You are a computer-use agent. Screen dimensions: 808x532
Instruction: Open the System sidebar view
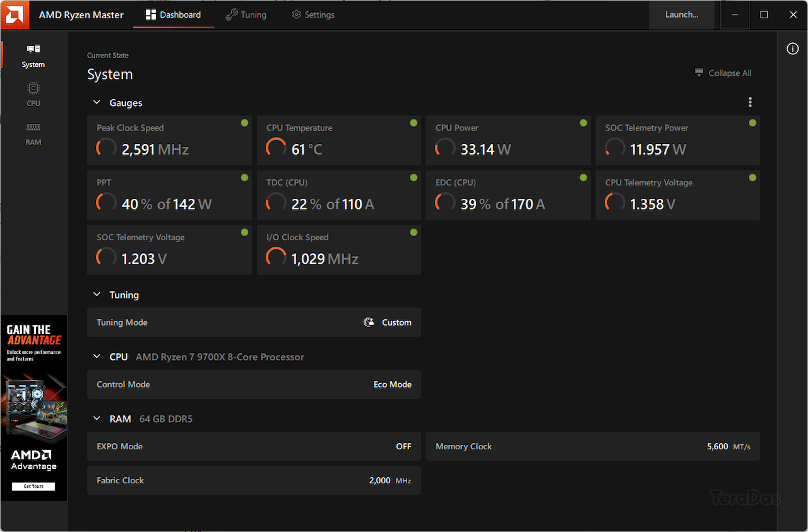[x=33, y=56]
